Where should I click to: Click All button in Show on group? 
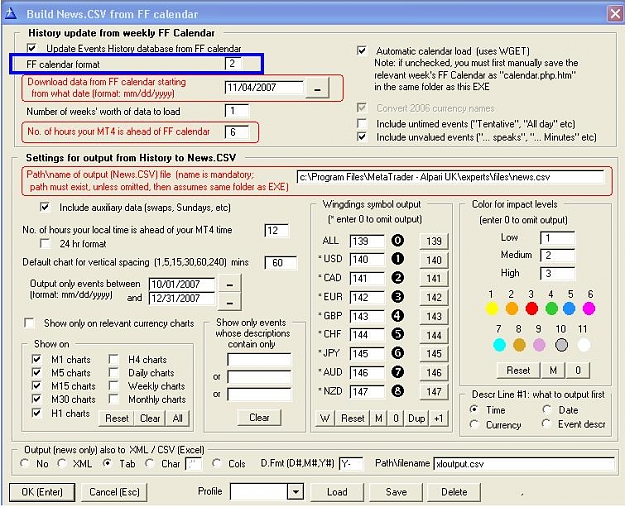pyautogui.click(x=178, y=419)
